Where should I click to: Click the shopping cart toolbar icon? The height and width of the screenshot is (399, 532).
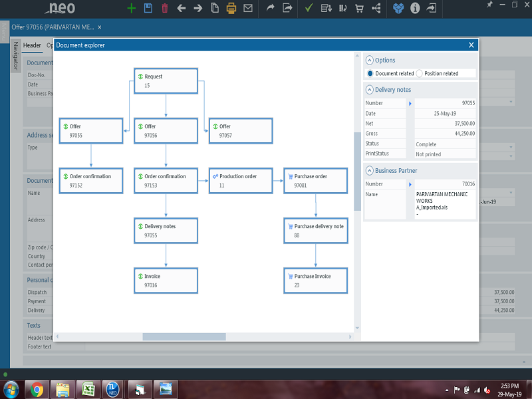(x=359, y=8)
